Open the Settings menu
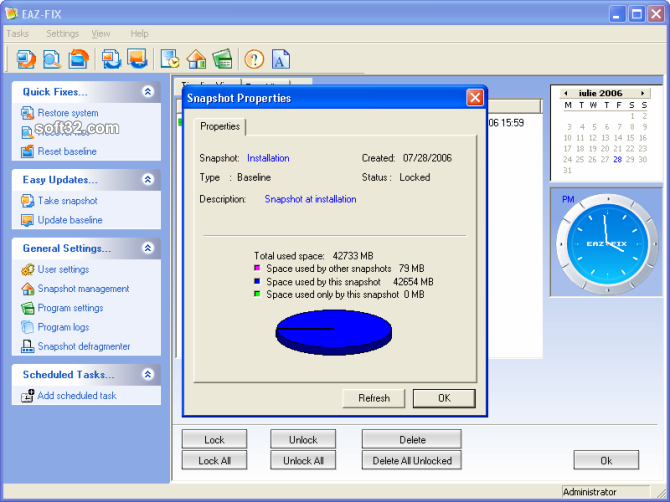Screen dimensions: 670x502 (62, 34)
